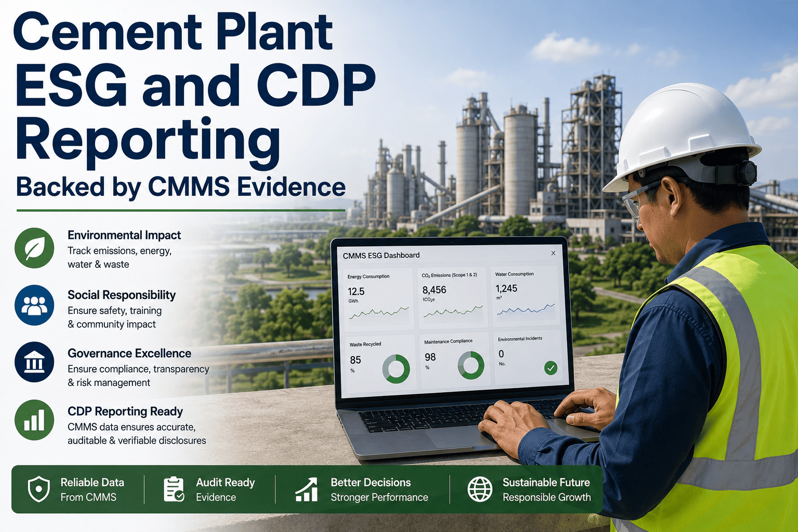The height and width of the screenshot is (532, 798).
Task: Click the Energy Consumption value 12.5
Action: pyautogui.click(x=356, y=291)
